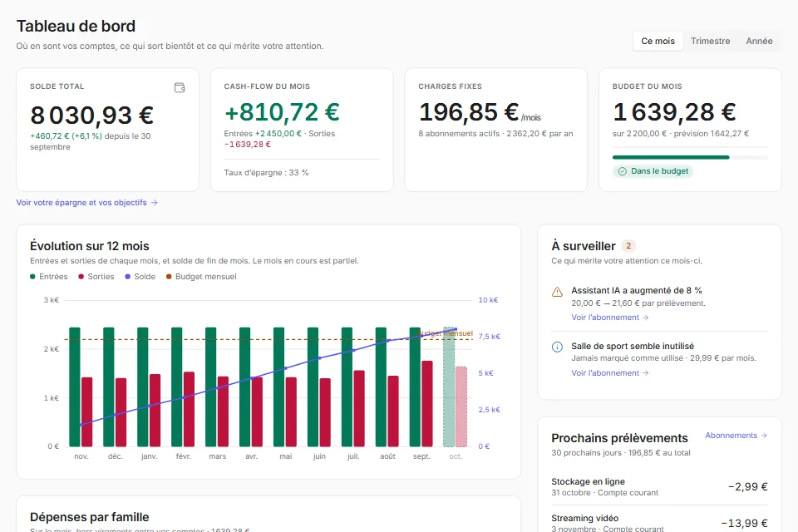Click the Assistant IA a augmenté de 8 % alert
Image resolution: width=798 pixels, height=532 pixels.
[659, 303]
